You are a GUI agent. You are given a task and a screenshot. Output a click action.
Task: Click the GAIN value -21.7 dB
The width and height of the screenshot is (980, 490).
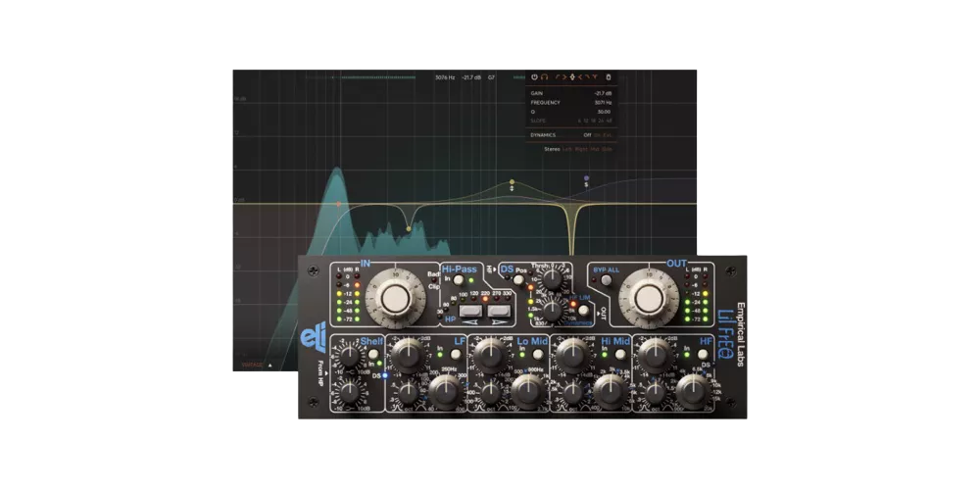603,93
